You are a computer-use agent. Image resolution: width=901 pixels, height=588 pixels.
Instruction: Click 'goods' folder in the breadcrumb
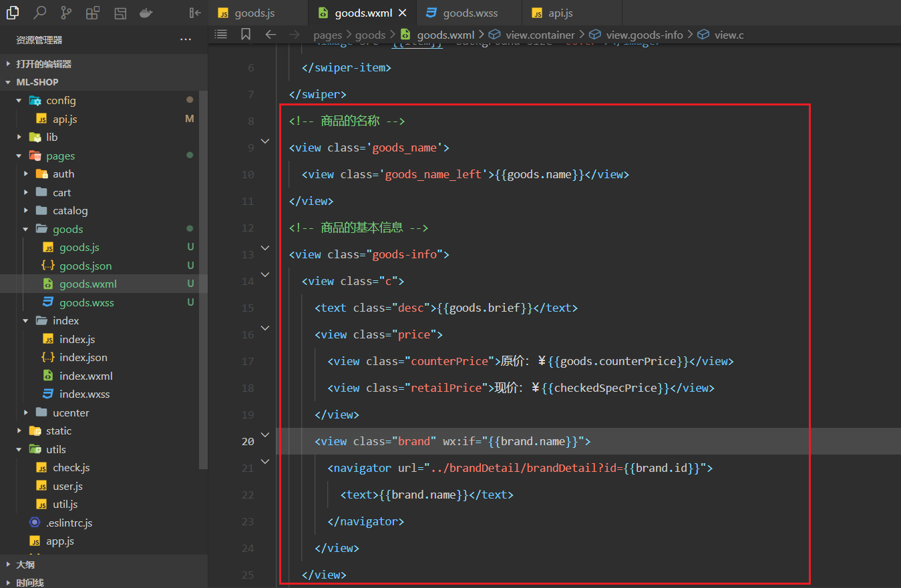[370, 35]
